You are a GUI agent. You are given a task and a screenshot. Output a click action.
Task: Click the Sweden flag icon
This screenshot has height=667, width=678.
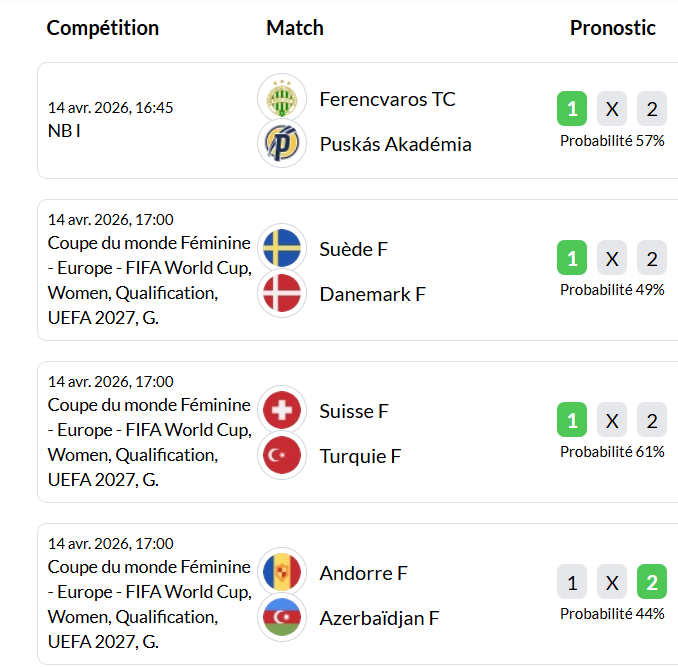click(282, 248)
